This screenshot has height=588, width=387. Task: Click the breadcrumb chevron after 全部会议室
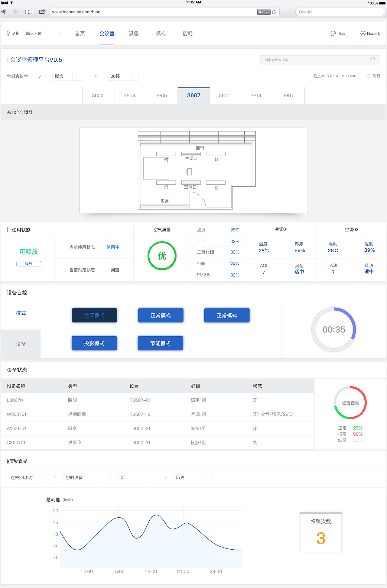click(x=40, y=76)
